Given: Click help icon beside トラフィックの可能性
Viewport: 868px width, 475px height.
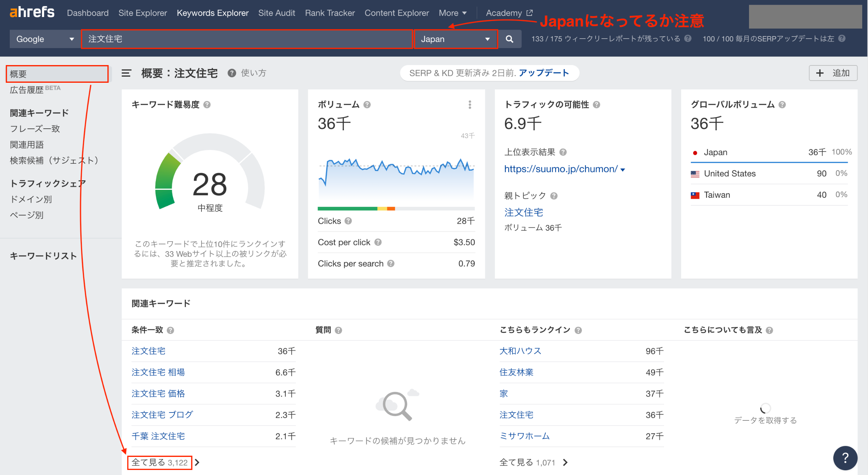Looking at the screenshot, I should coord(597,105).
